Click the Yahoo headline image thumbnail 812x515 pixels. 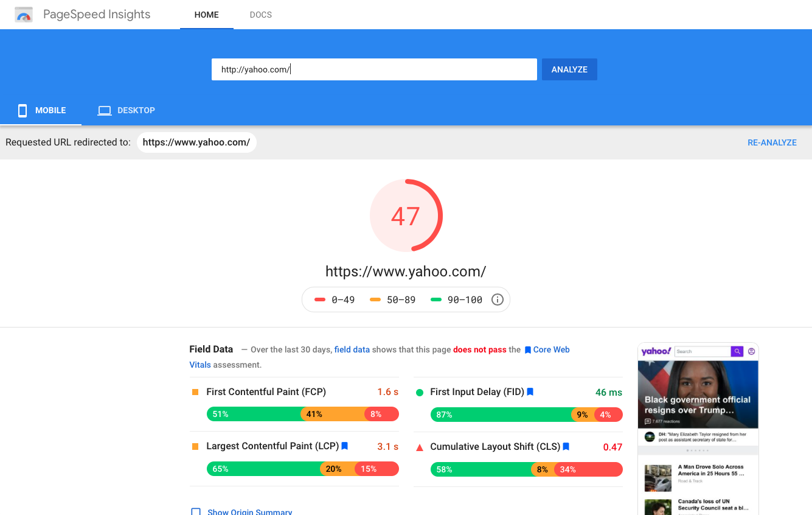pyautogui.click(x=698, y=394)
